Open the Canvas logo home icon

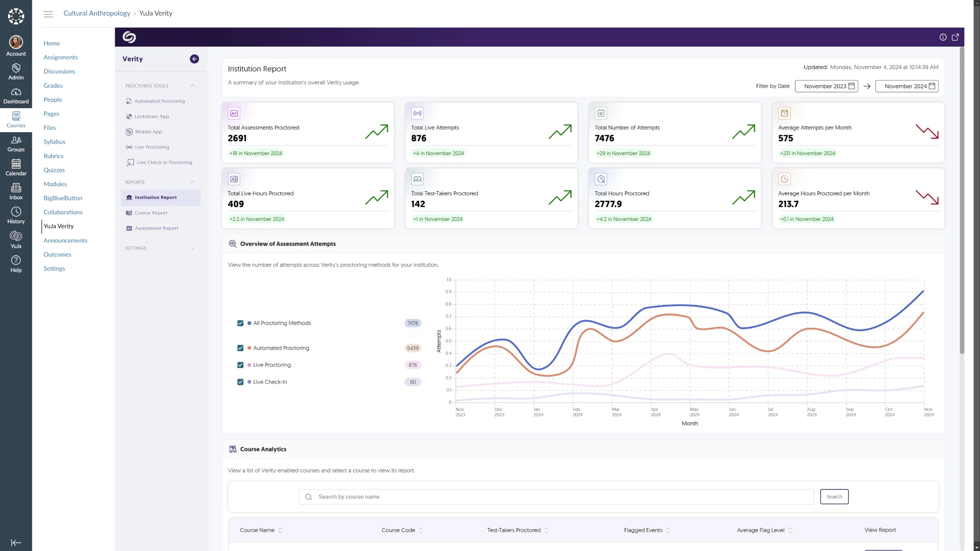pos(16,16)
